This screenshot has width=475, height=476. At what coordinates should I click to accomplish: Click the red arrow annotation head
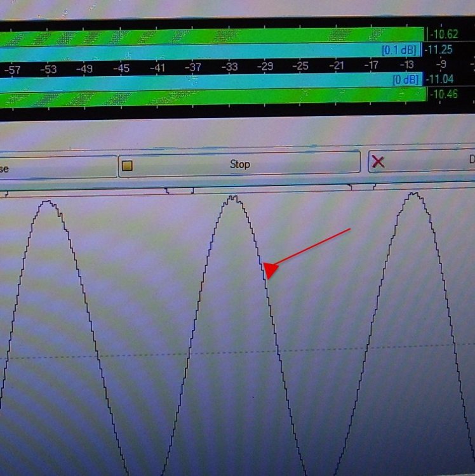click(x=269, y=270)
